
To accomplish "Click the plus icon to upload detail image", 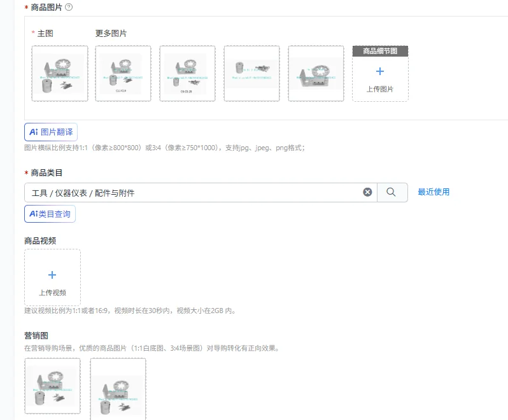I will 380,71.
